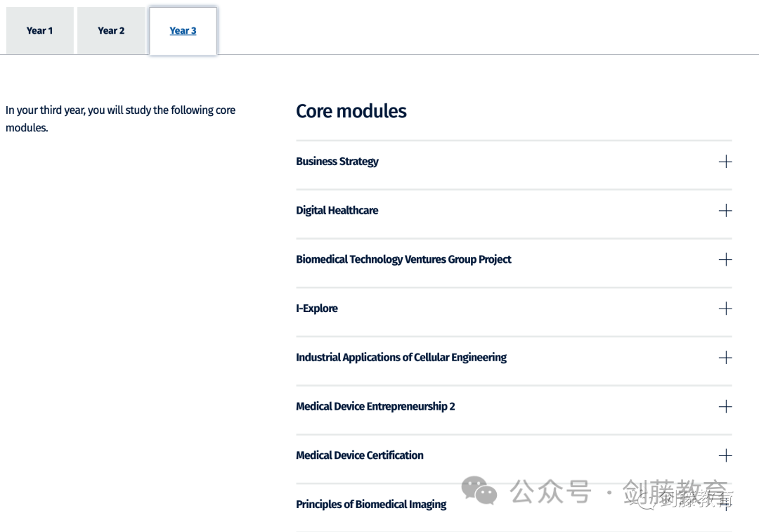This screenshot has height=532, width=759.
Task: Expand Medical Device Entrepreneurship 2 plus icon
Action: 725,407
